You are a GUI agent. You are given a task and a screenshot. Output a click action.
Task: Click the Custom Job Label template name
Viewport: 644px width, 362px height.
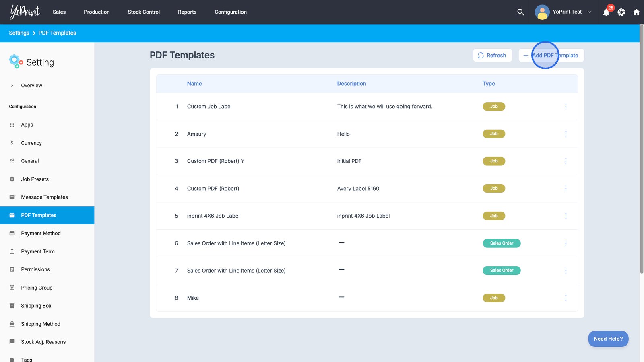point(209,107)
